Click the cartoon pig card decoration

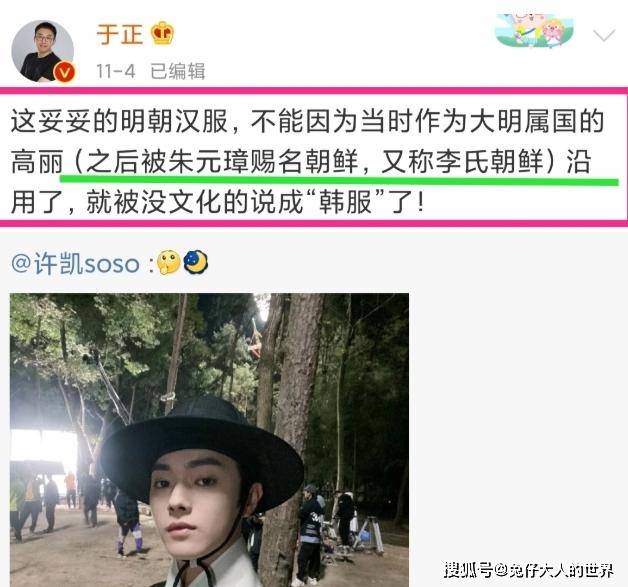coord(535,30)
